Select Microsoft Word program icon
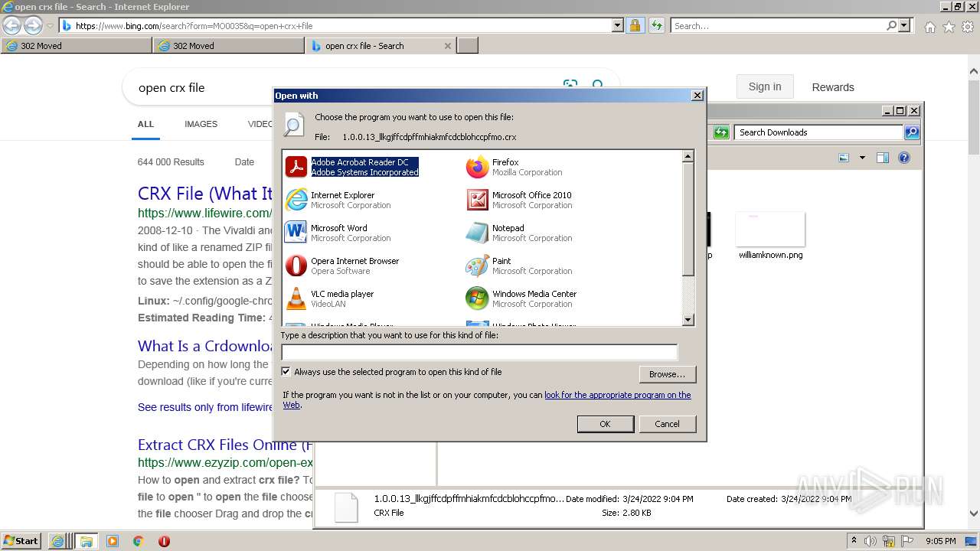 click(x=296, y=233)
